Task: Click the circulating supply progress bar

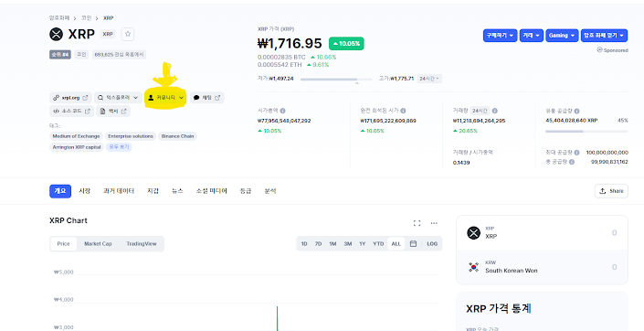Action: point(586,131)
